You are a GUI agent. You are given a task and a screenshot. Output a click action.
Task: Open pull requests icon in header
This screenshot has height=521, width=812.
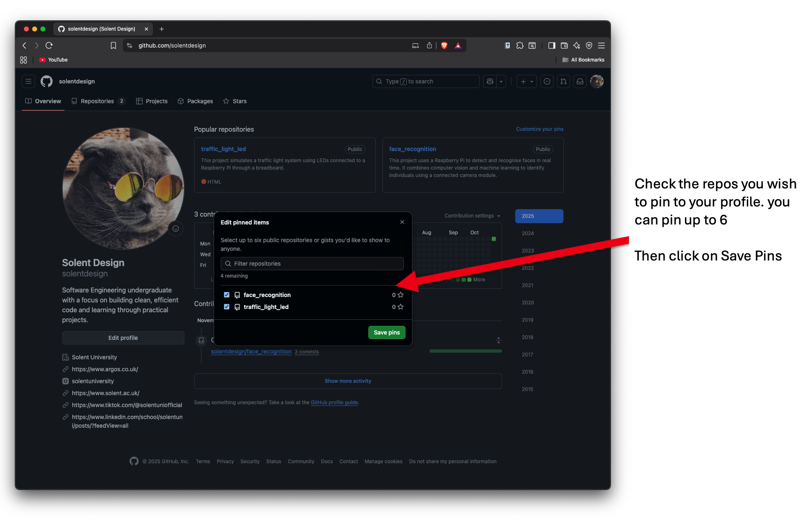(x=563, y=81)
